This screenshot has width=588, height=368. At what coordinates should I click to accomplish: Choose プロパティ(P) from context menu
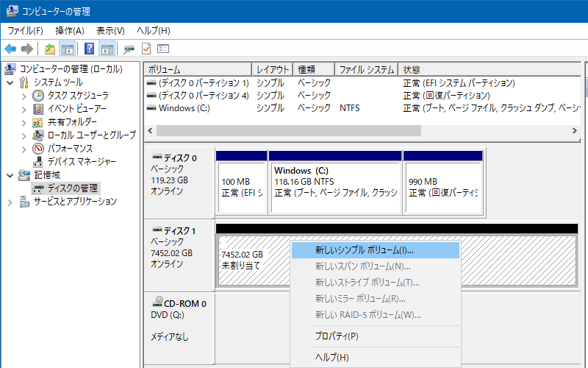[376, 336]
